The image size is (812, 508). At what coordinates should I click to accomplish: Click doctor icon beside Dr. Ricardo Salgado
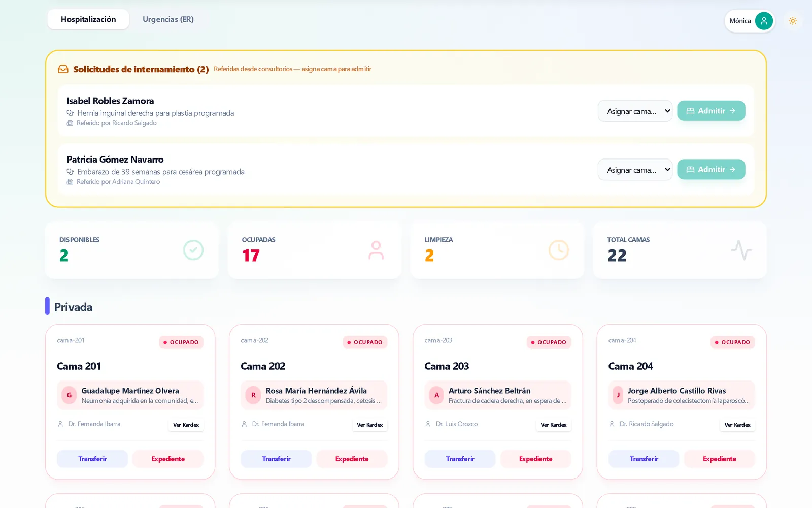click(612, 424)
